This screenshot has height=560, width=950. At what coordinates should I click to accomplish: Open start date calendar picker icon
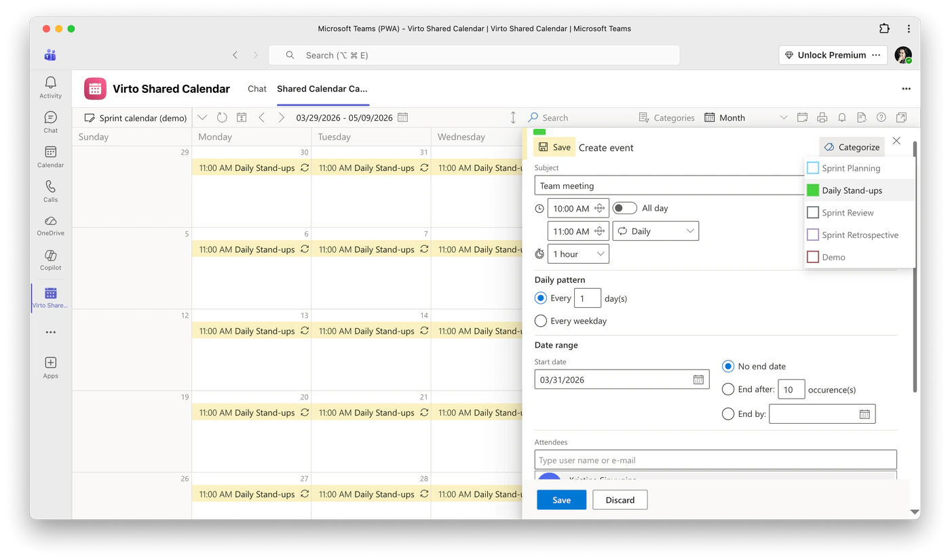point(698,380)
